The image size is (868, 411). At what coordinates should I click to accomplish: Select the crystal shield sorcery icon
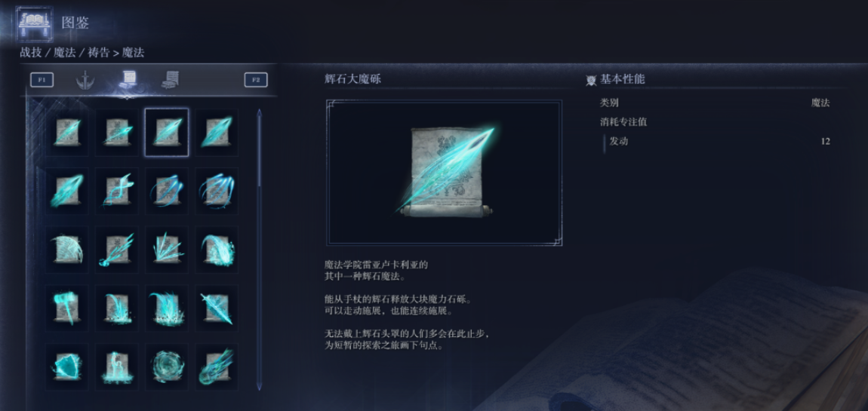[x=66, y=367]
